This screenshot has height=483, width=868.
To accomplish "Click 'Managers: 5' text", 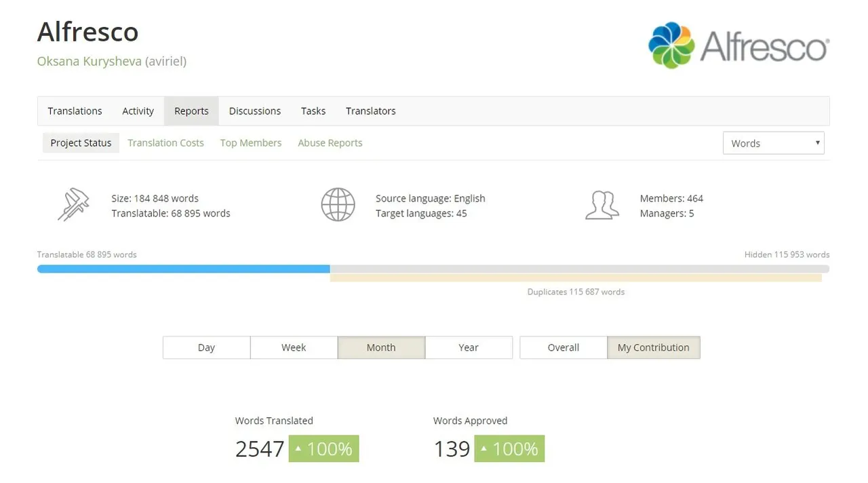I will tap(667, 214).
